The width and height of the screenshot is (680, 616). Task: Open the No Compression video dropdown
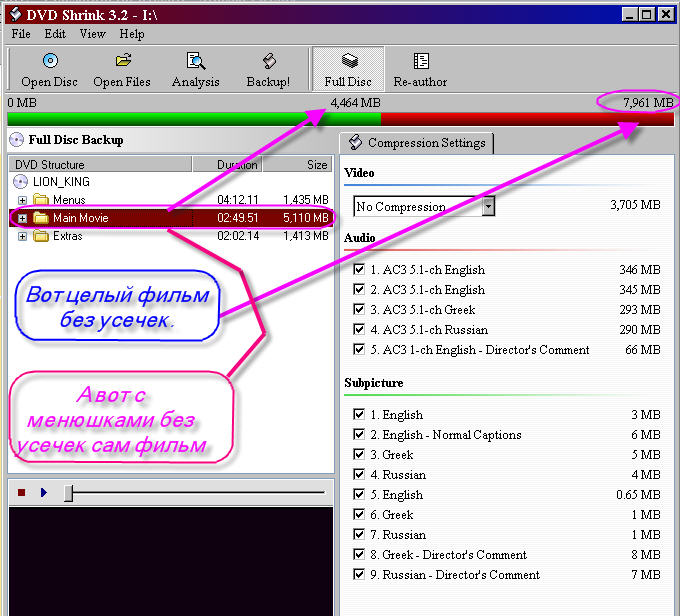[x=488, y=206]
